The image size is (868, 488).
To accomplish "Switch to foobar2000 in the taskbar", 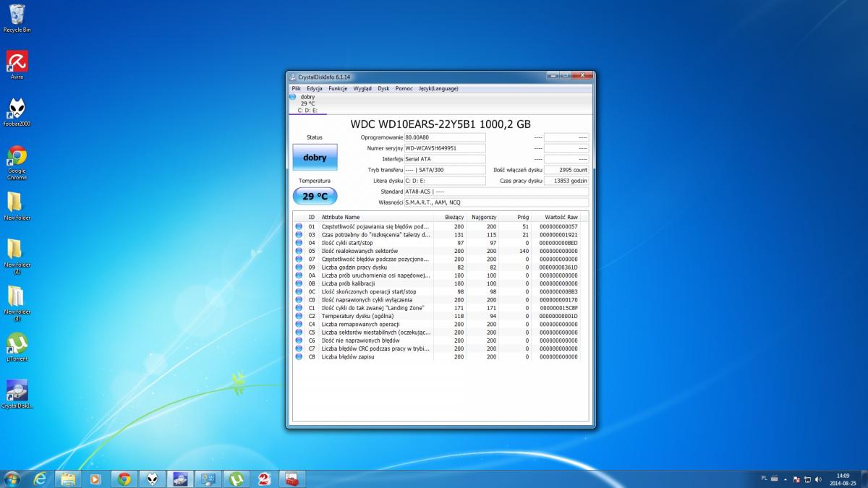I will (x=152, y=479).
